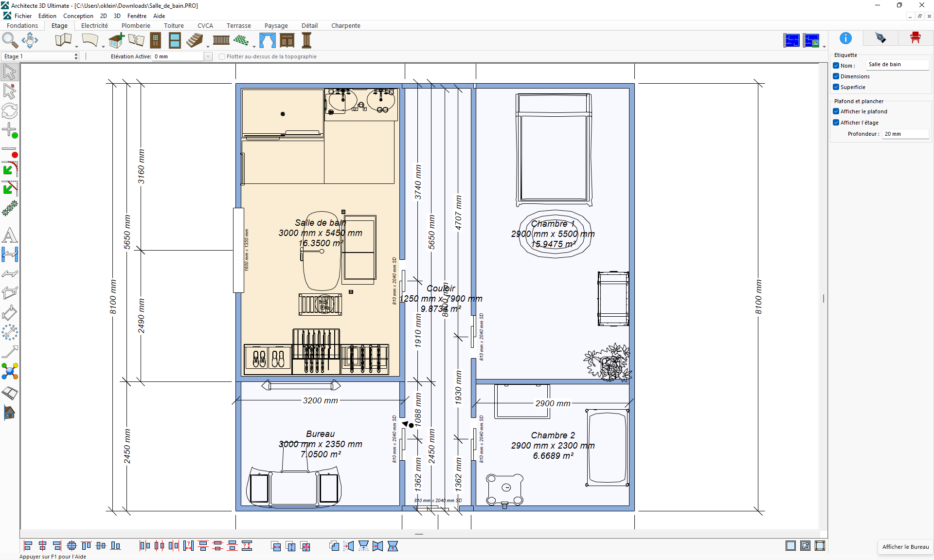Expand the staircase tool dropdown arrow
934x560 pixels.
pos(208,47)
